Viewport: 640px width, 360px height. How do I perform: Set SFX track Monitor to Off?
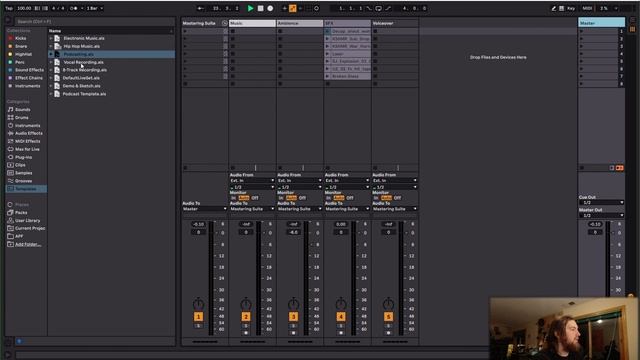(x=350, y=198)
